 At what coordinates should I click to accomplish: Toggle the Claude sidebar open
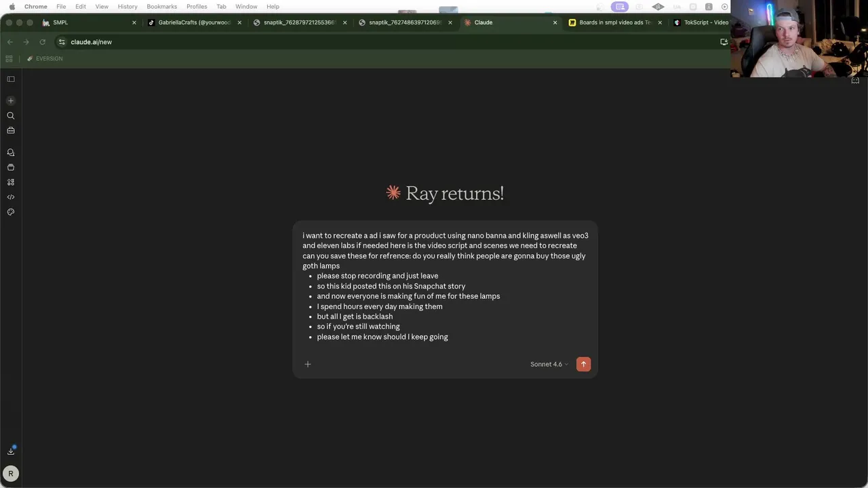(11, 79)
